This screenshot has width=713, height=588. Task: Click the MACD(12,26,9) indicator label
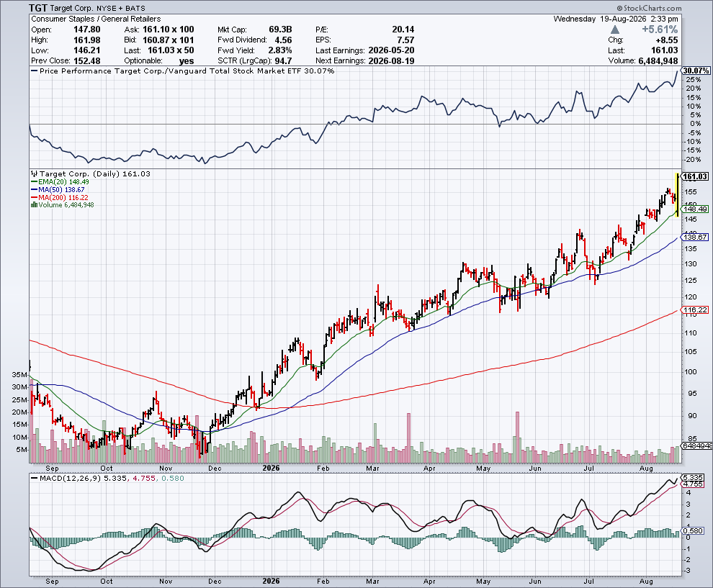pos(71,479)
